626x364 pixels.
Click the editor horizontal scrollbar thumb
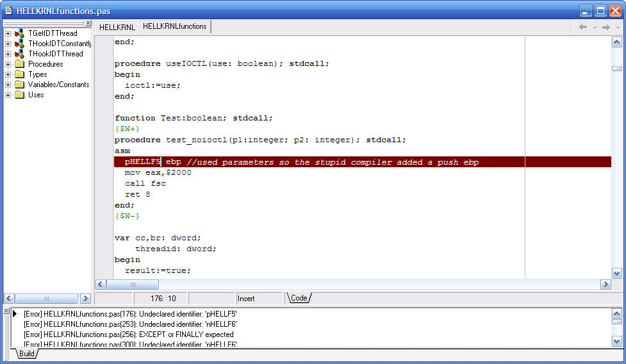(133, 284)
